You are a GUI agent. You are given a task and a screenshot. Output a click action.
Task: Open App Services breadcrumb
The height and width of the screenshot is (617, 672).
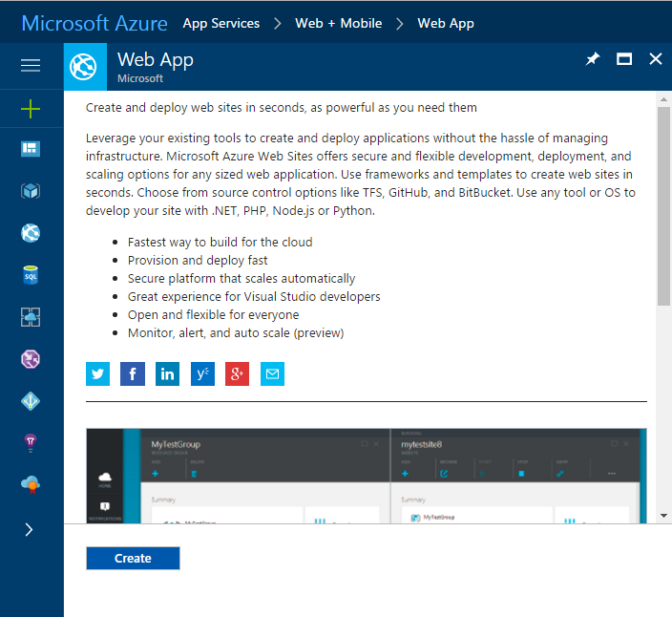click(221, 23)
